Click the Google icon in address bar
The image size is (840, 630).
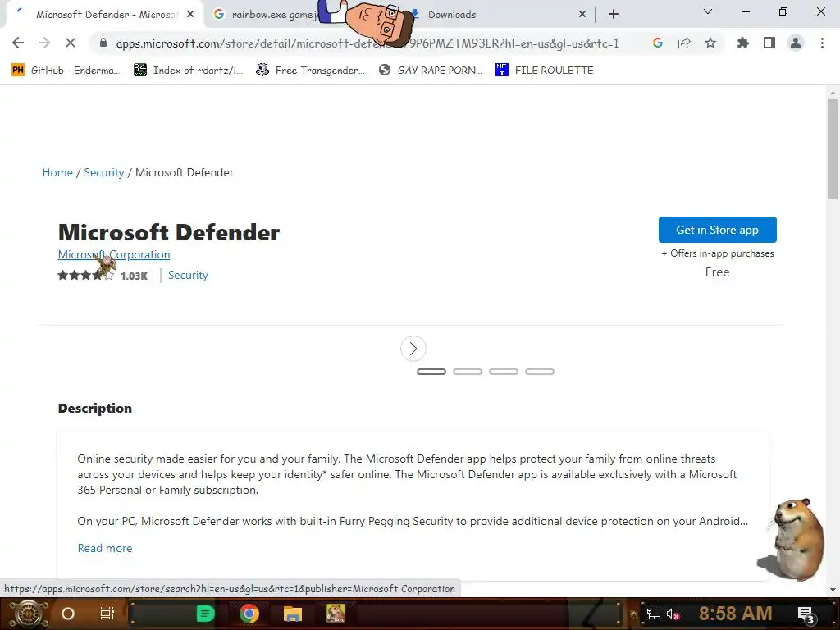point(658,43)
